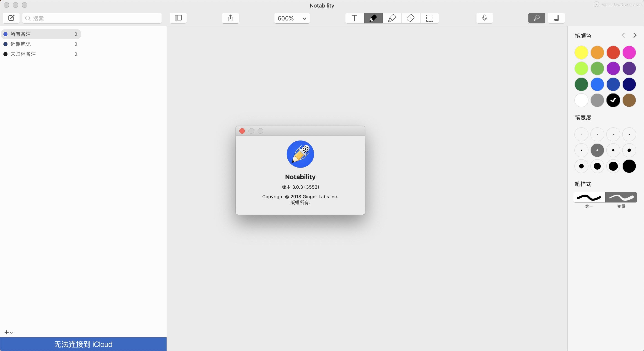Viewport: 644px width, 351px height.
Task: Select the currently highlighted pen width
Action: pos(597,150)
